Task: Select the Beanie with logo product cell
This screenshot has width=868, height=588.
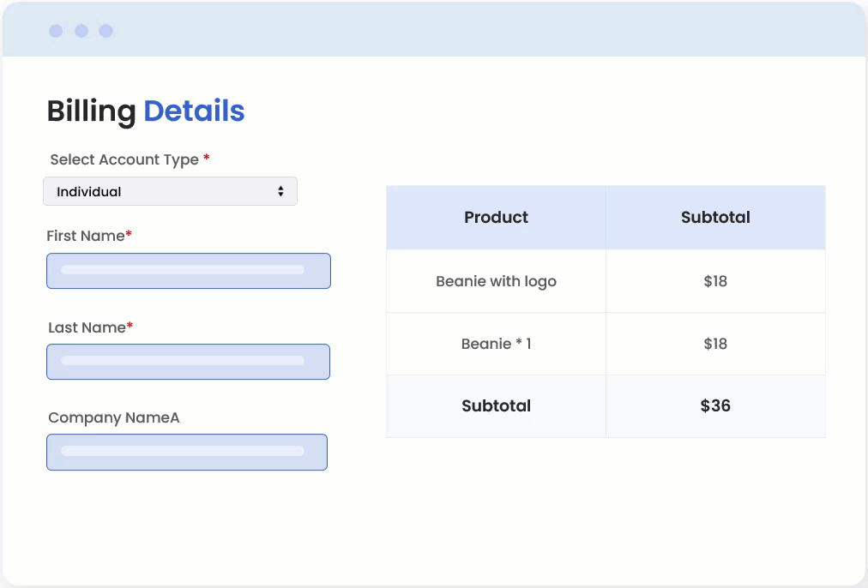Action: click(x=496, y=281)
